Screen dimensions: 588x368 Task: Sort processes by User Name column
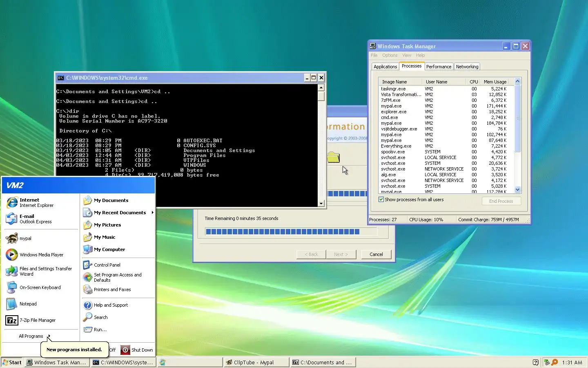point(444,82)
